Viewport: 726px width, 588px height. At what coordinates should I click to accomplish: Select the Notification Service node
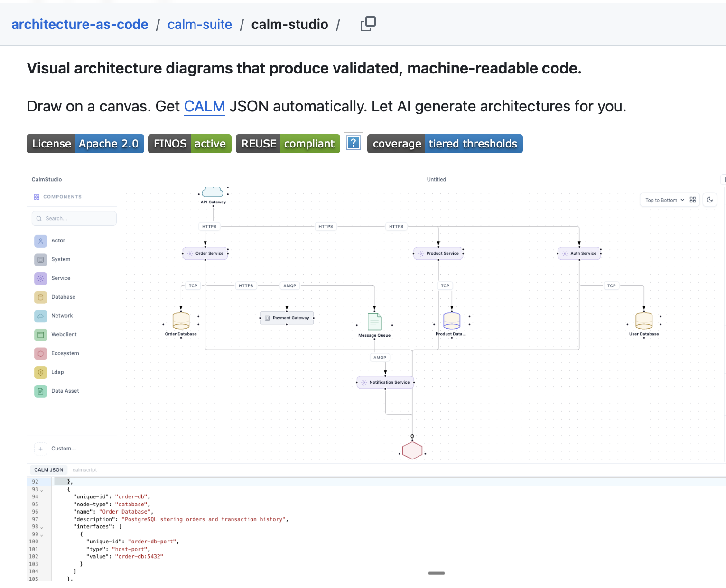tap(385, 382)
